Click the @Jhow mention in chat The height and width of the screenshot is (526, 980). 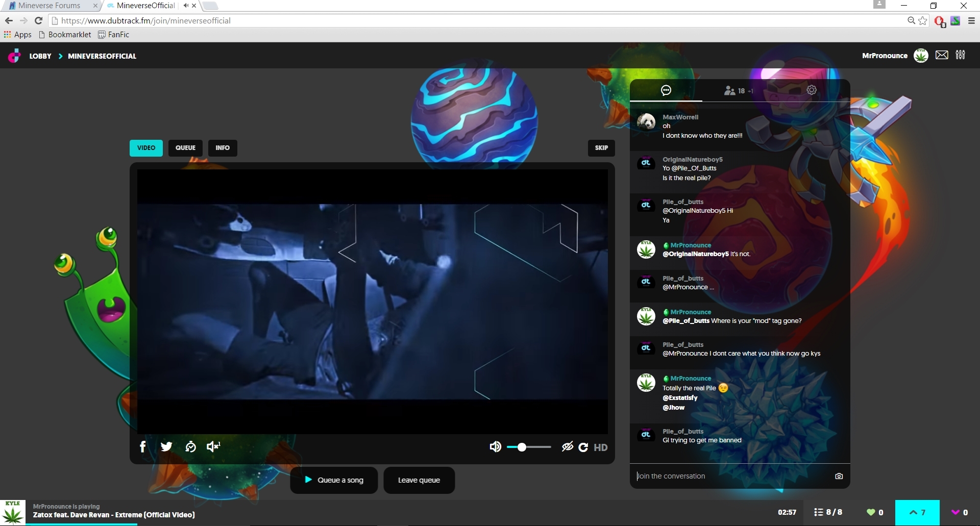click(x=674, y=408)
